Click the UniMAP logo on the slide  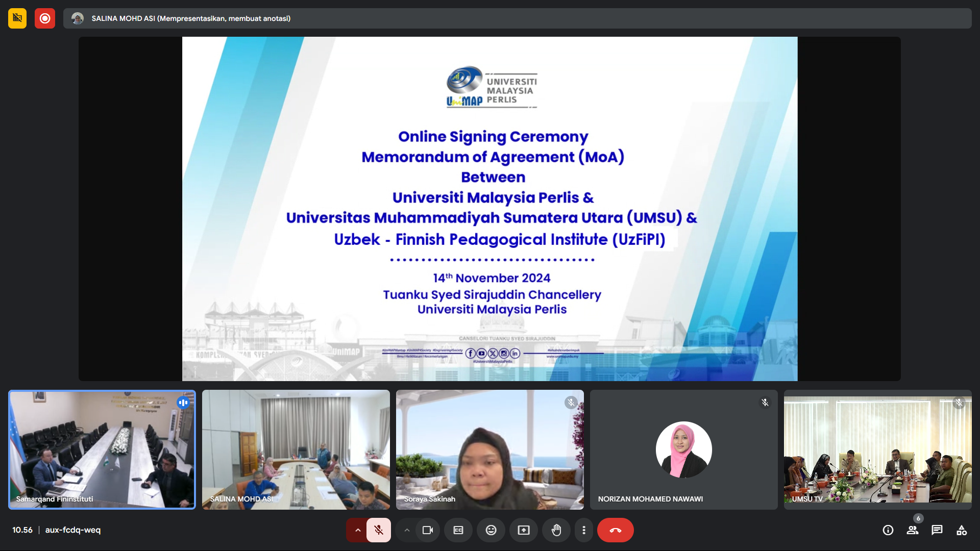492,87
